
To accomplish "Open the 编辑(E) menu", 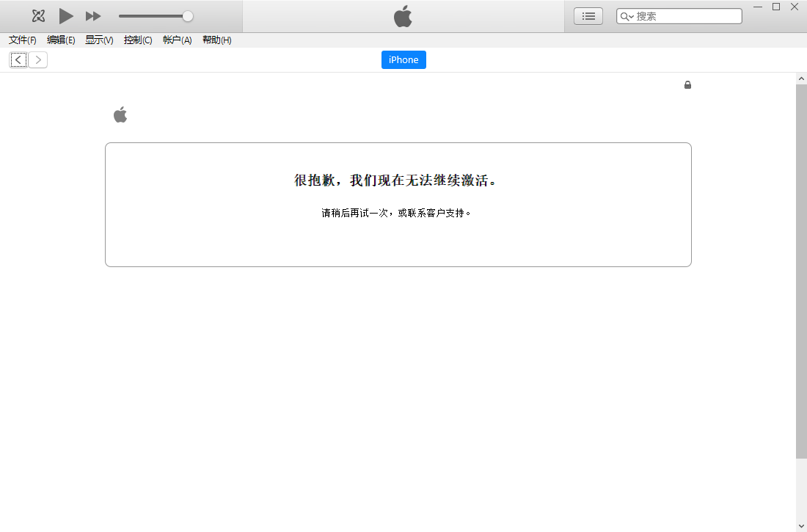I will [x=61, y=40].
